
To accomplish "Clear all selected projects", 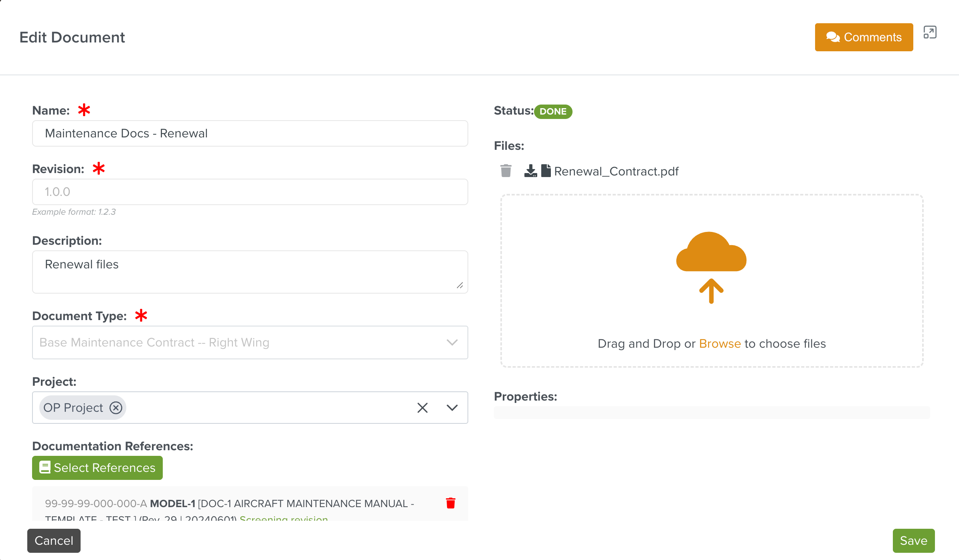I will pos(423,408).
